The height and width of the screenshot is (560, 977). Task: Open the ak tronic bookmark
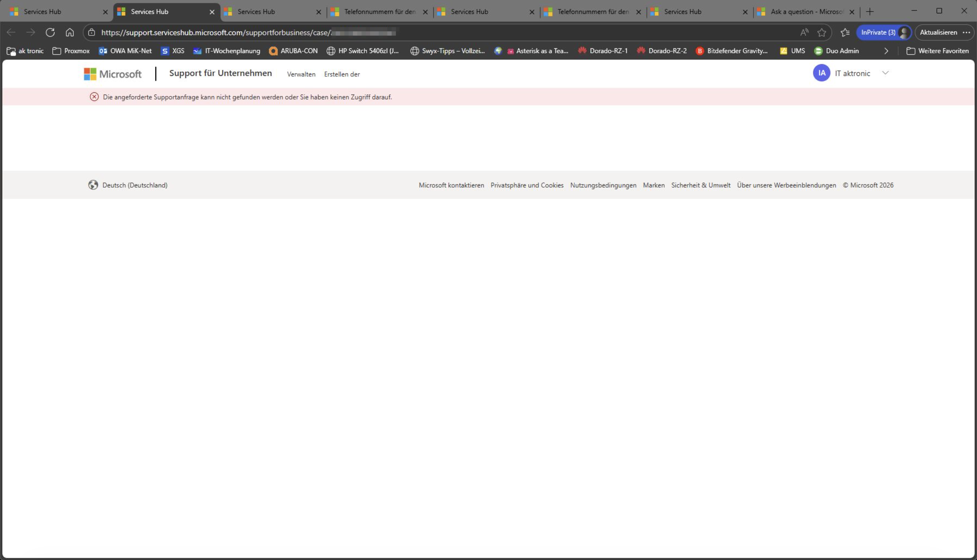(x=25, y=51)
